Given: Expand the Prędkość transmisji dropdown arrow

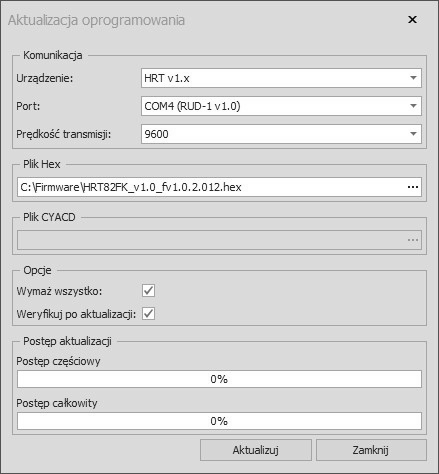Looking at the screenshot, I should pos(413,134).
